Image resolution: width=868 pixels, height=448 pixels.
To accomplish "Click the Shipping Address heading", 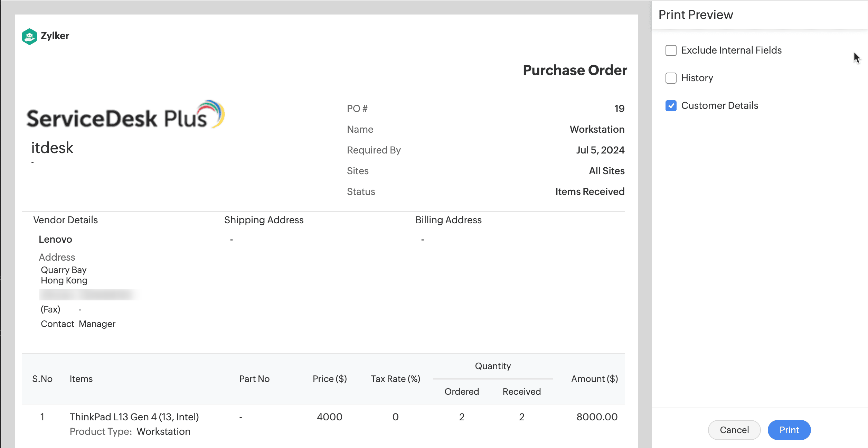I will tap(264, 220).
